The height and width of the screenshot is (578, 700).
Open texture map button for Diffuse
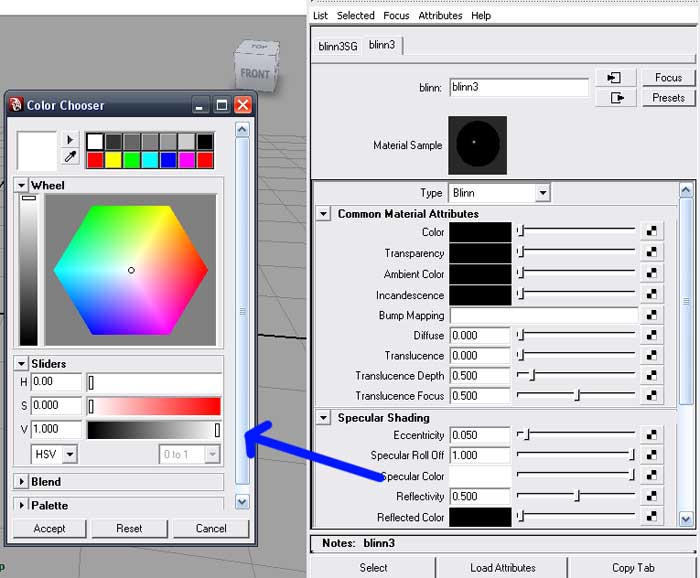pos(651,335)
